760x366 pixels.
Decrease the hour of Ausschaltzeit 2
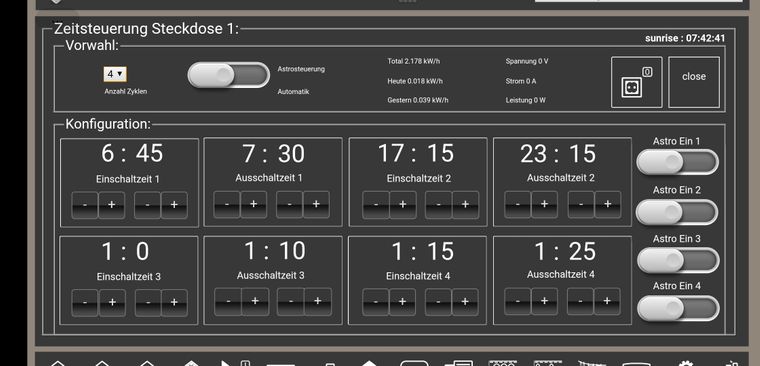(x=518, y=204)
